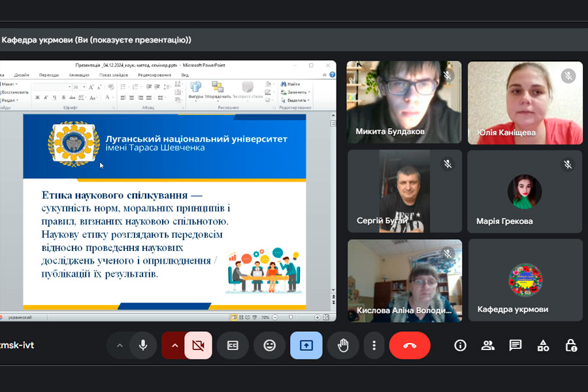588x392 pixels.
Task: Increase font size with large A icon
Action: pyautogui.click(x=91, y=87)
